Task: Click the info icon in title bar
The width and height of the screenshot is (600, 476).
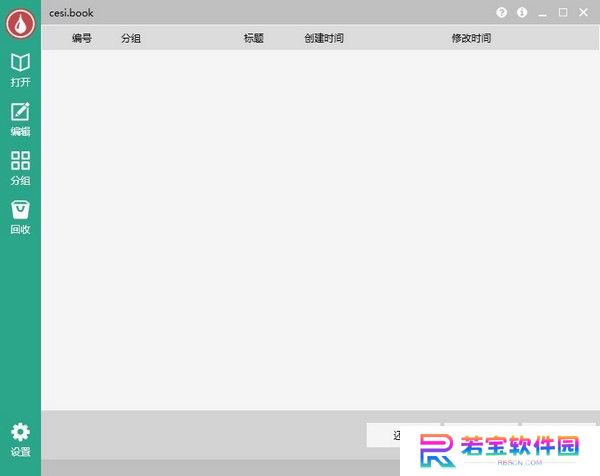Action: click(522, 13)
